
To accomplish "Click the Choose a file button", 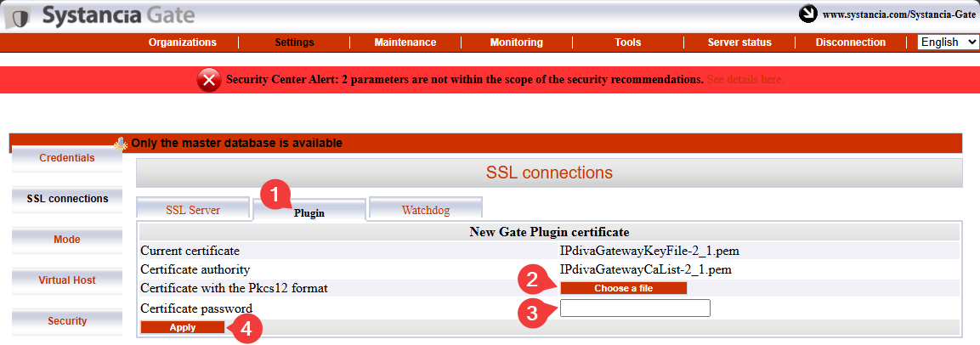I will (623, 288).
